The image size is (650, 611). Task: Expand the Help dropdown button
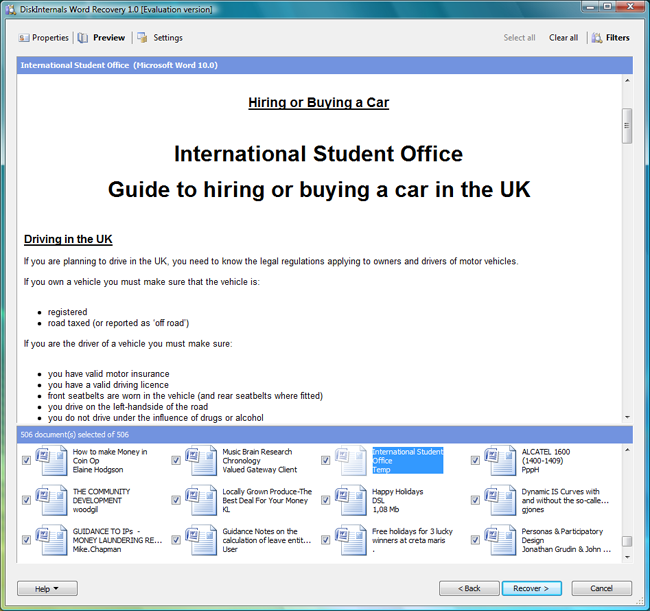click(x=47, y=588)
